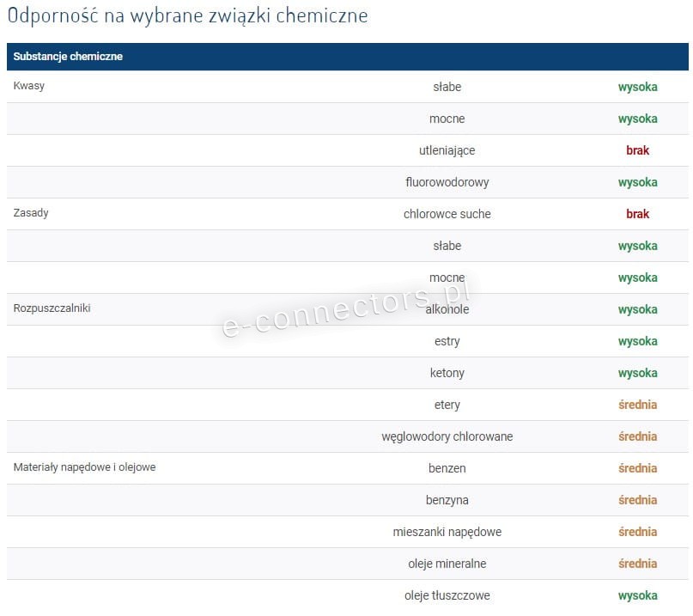
Task: Select the 'utleniające' substance cell
Action: [447, 150]
